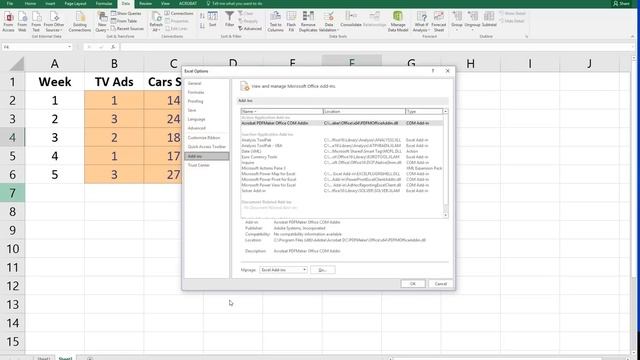640x360 pixels.
Task: Select Acrobat PDFMaker Office COM Addin row
Action: tap(342, 123)
